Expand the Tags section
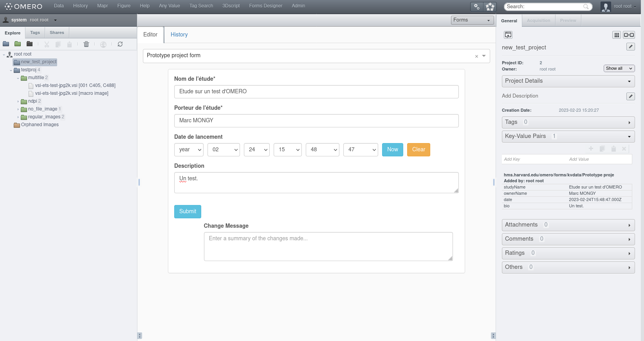 coord(568,122)
